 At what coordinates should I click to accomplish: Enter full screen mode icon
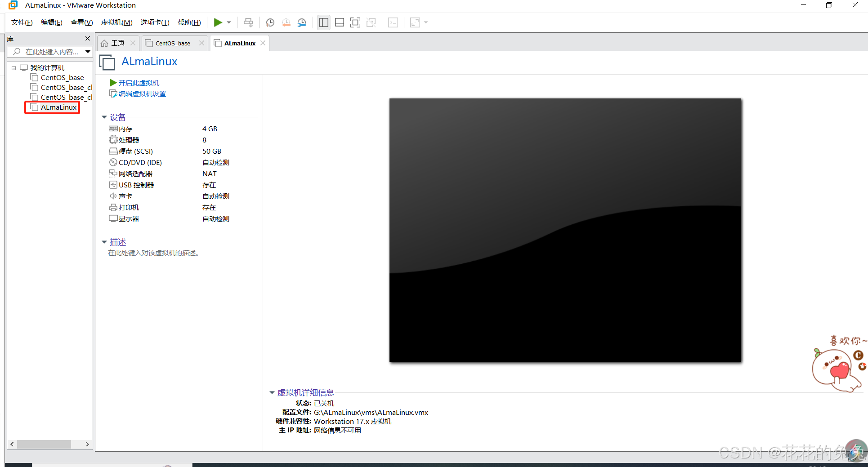[355, 22]
